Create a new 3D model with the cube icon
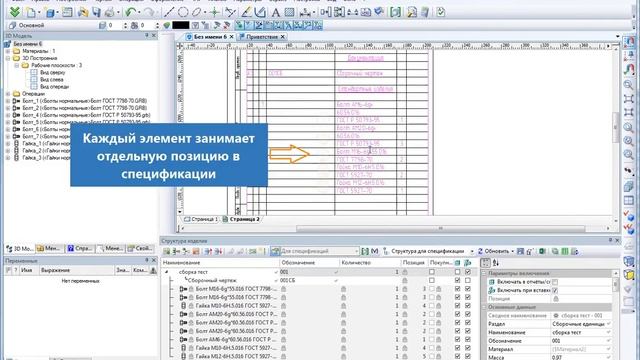 point(50,13)
